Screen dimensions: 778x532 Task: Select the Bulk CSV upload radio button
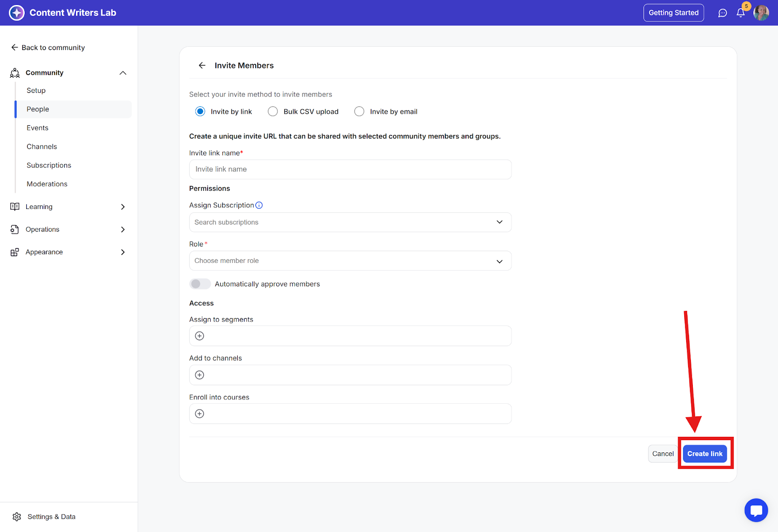[273, 111]
